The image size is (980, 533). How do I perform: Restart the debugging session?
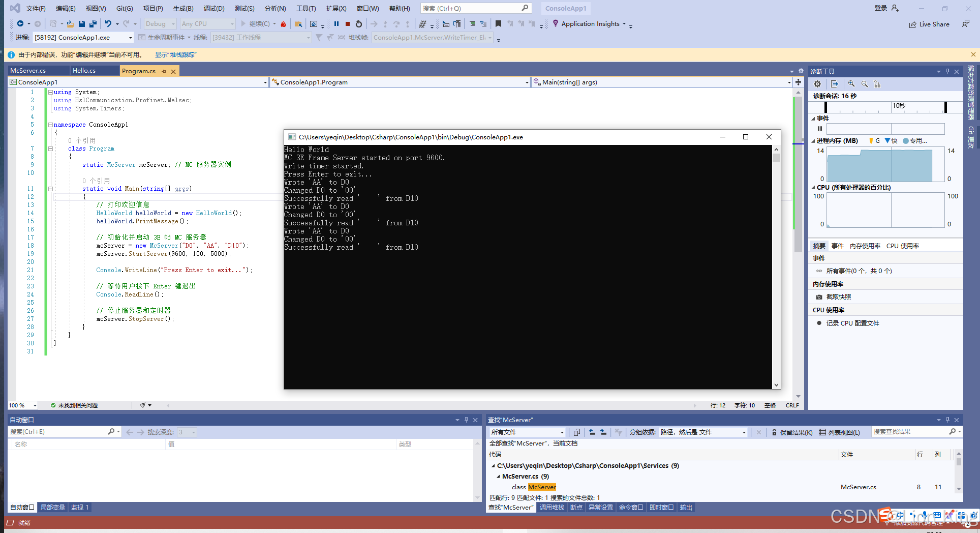(359, 24)
